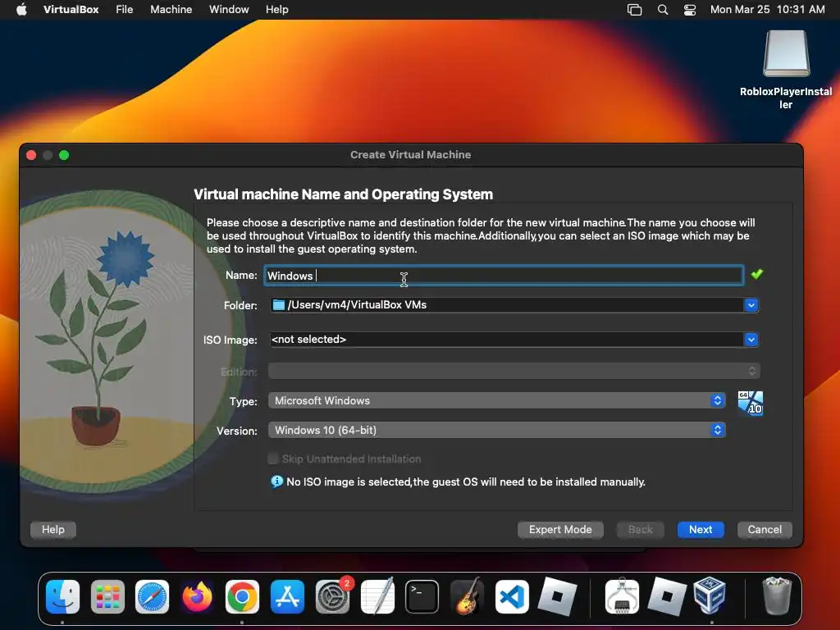Click the Windows 10 64-bit OS icon
Image resolution: width=840 pixels, height=630 pixels.
[750, 403]
